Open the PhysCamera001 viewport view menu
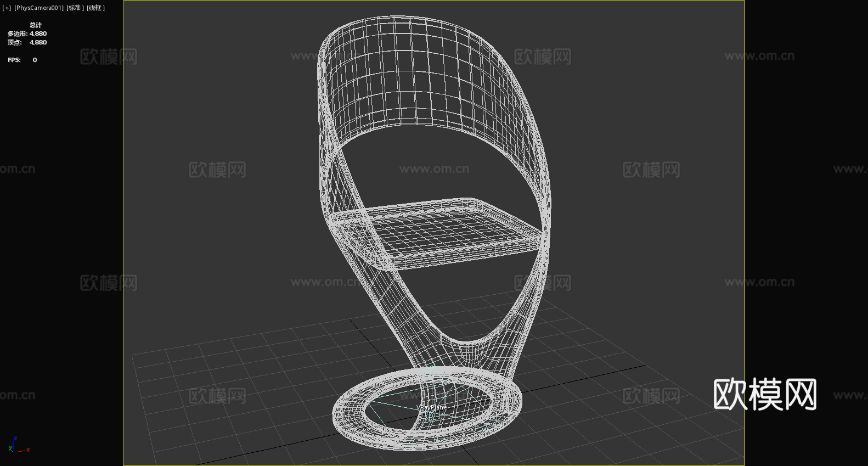Viewport: 868px width, 466px height. click(x=39, y=8)
